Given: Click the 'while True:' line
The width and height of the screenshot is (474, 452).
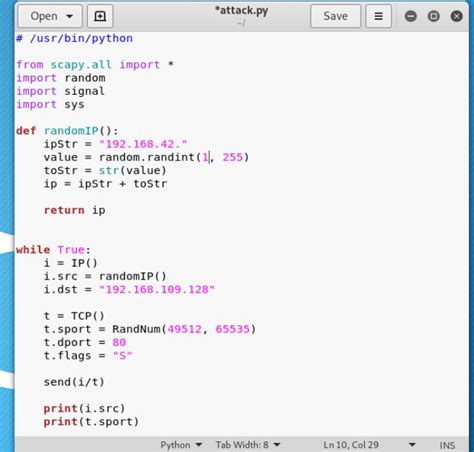Looking at the screenshot, I should coord(53,250).
